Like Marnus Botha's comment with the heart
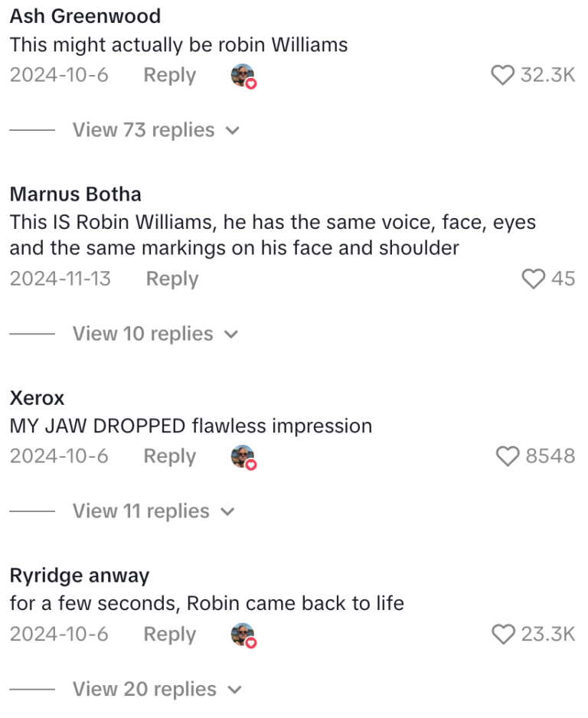This screenshot has height=718, width=588. [533, 279]
